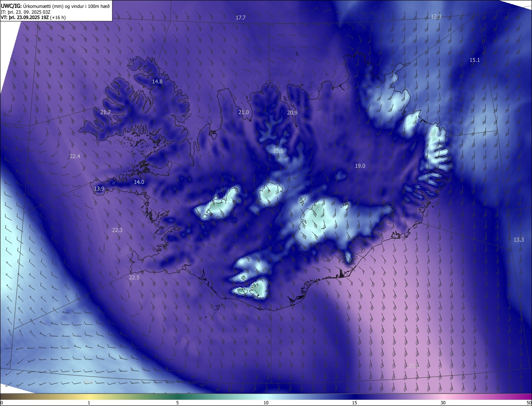Click the colorbar tick label 0
The height and width of the screenshot is (406, 532).
pyautogui.click(x=1, y=403)
